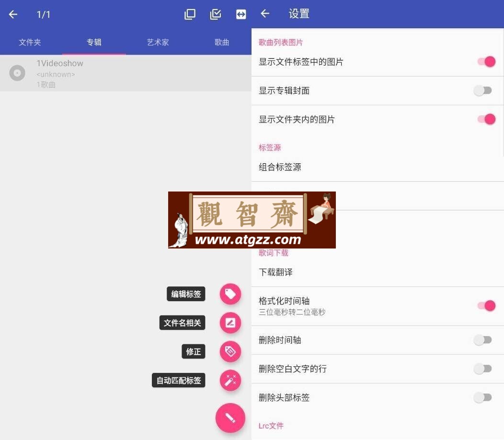Switch to the 艺术家 tab
This screenshot has width=504, height=440.
pyautogui.click(x=158, y=42)
